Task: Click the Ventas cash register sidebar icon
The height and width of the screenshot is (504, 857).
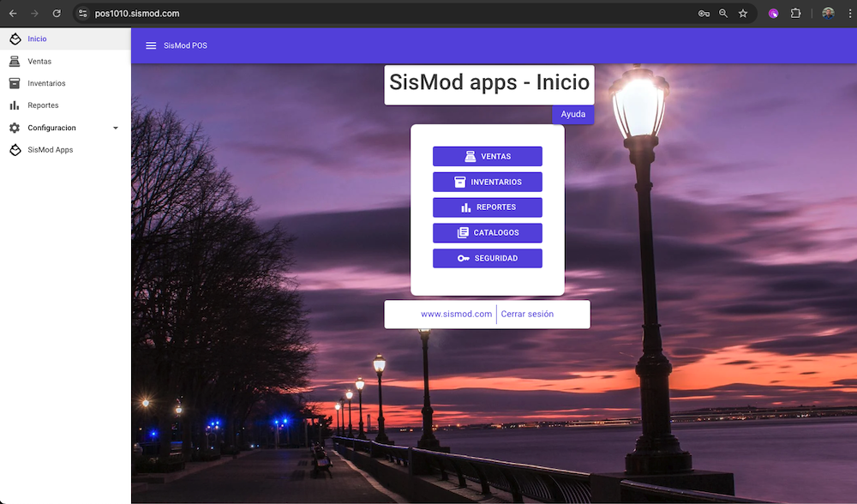Action: (15, 61)
